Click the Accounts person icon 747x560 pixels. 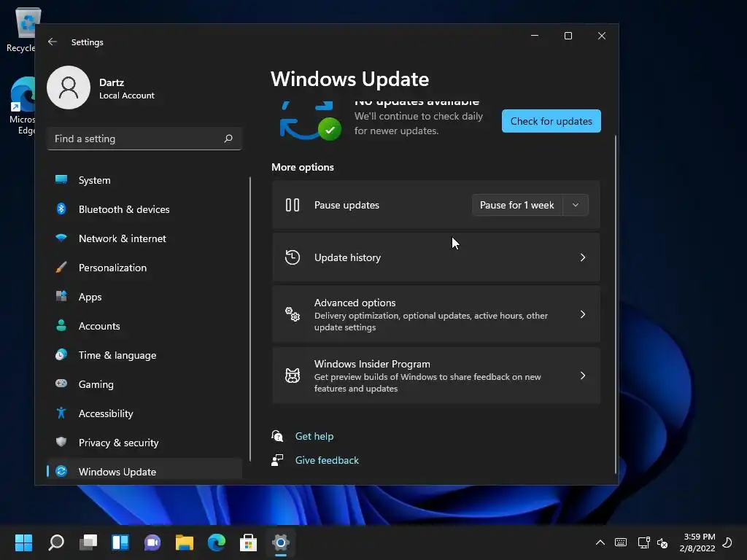pos(61,325)
